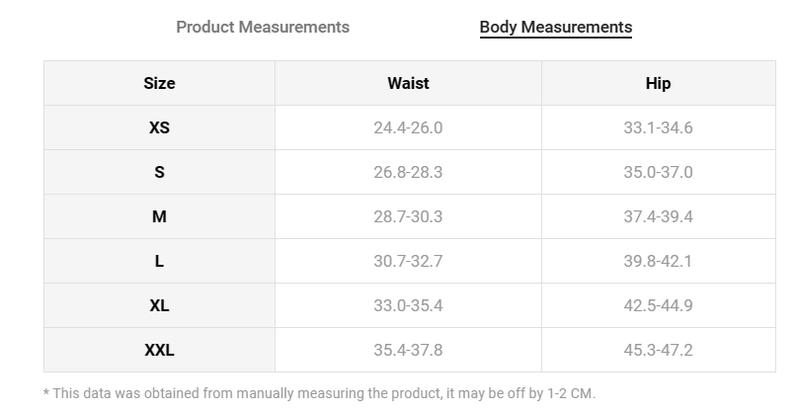Select the XXL size row label

point(159,350)
